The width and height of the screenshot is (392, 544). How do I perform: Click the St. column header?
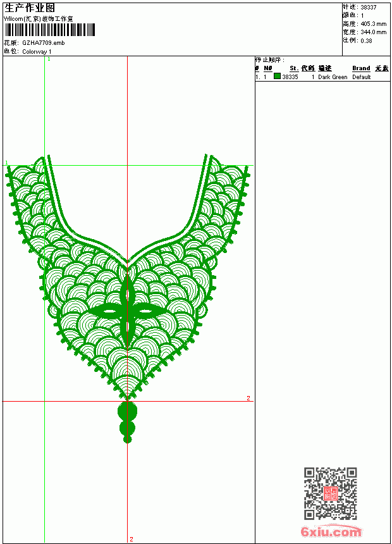coord(294,68)
